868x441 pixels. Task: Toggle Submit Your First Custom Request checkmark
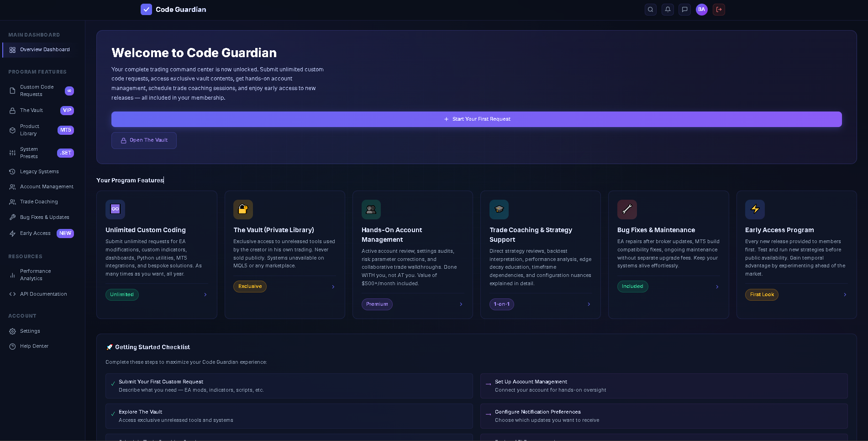[x=113, y=384]
